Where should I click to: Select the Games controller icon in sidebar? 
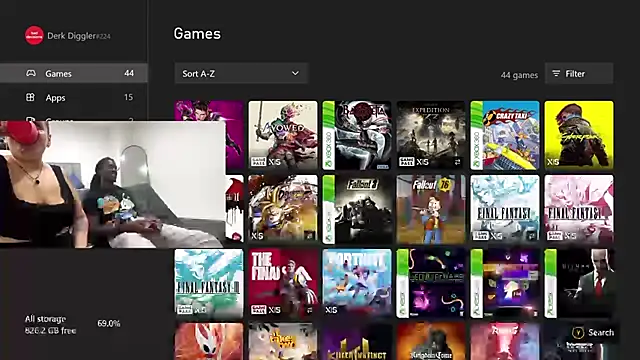click(x=31, y=73)
